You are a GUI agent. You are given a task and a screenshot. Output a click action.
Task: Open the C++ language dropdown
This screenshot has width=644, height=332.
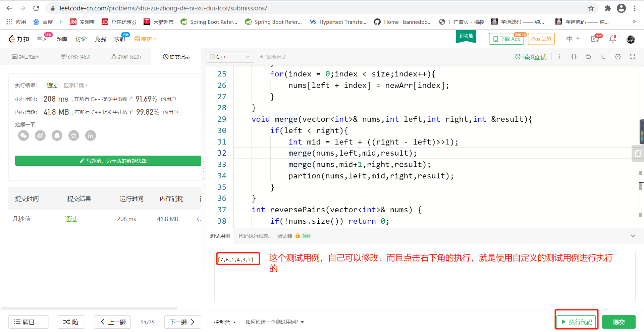(x=230, y=57)
